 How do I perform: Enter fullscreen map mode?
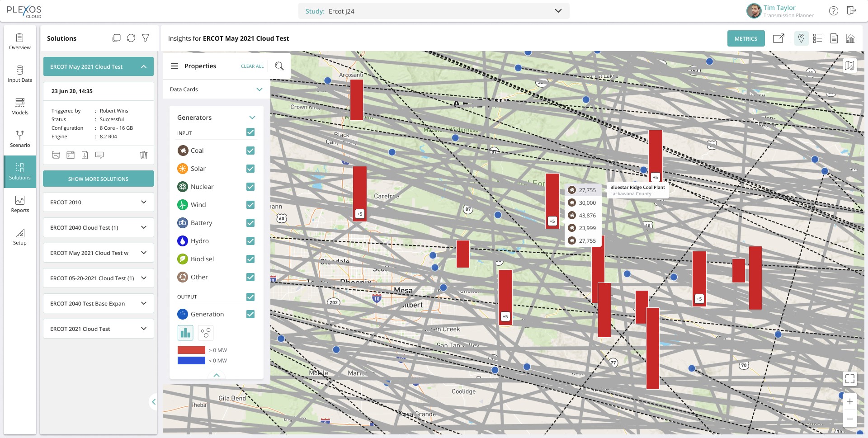coord(850,379)
